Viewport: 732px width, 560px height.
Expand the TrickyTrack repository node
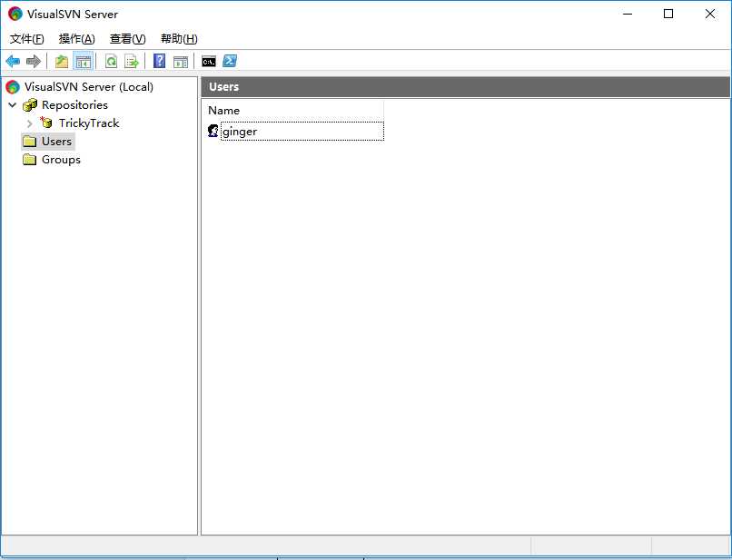click(30, 123)
